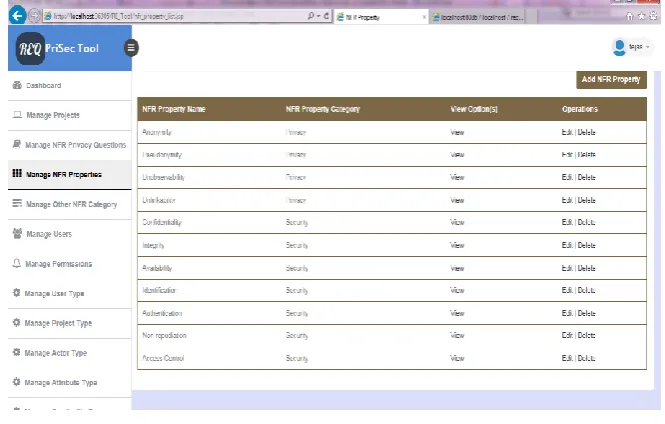Switch to the NFR Property browser tab

(380, 17)
